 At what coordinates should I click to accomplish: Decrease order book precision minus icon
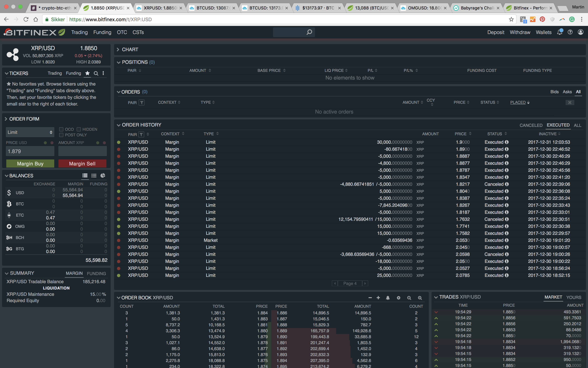coord(370,298)
